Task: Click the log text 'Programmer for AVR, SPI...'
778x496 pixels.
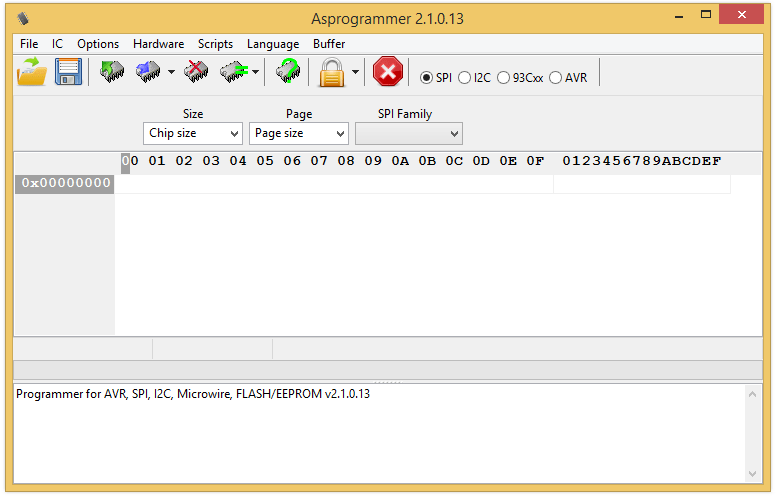Action: pyautogui.click(x=193, y=394)
